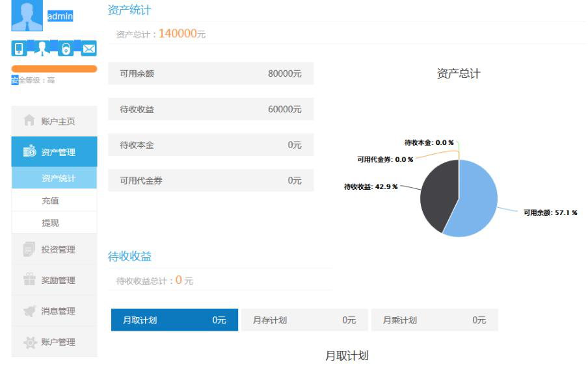
Task: Click the mobile phone verification icon
Action: pos(19,49)
